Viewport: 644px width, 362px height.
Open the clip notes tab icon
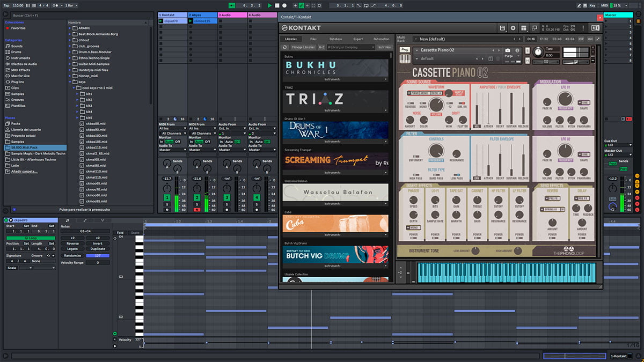click(x=67, y=220)
